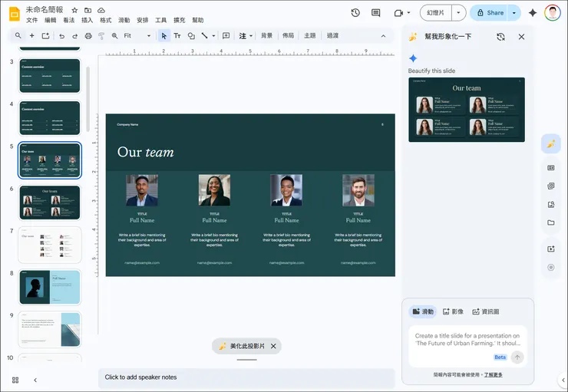Open grid view at bottom left
The image size is (568, 392).
[x=15, y=380]
